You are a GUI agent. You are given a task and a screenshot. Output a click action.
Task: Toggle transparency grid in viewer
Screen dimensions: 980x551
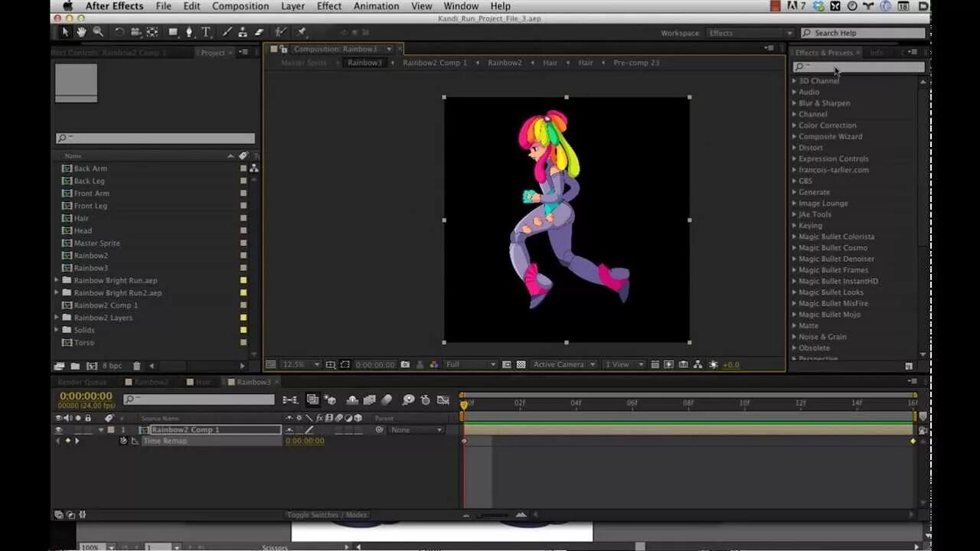click(x=521, y=364)
